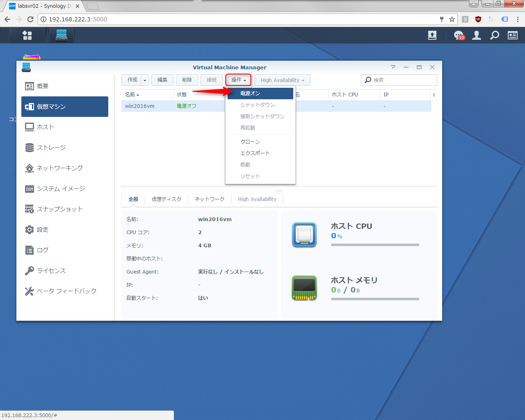Click the help question mark icon
This screenshot has width=525, height=420.
click(x=393, y=67)
